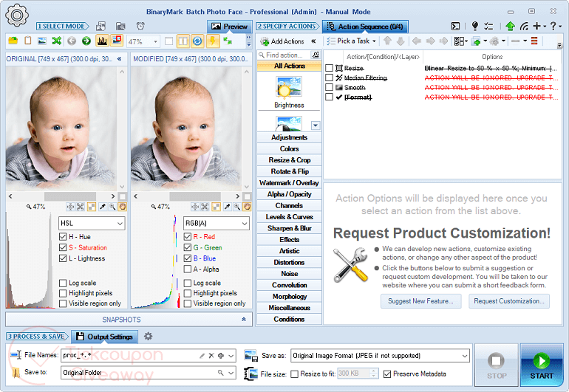
Task: Switch to the Preview tab
Action: [x=229, y=27]
